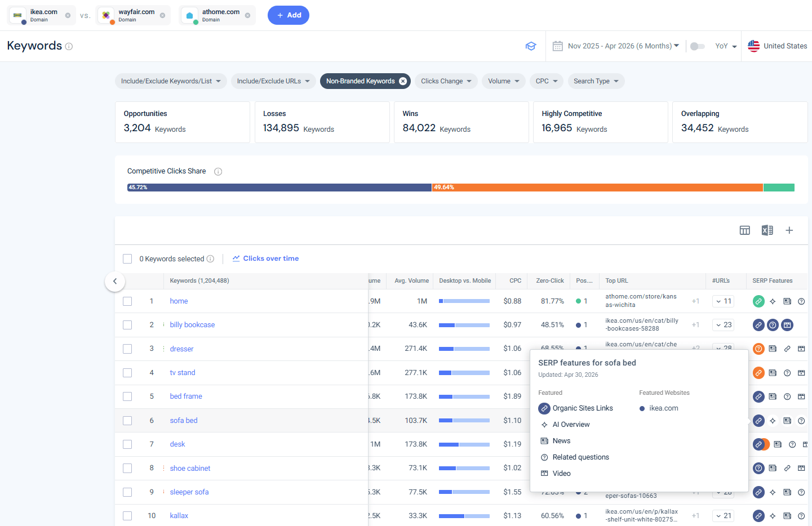Toggle the YoY comparison switch

click(698, 46)
